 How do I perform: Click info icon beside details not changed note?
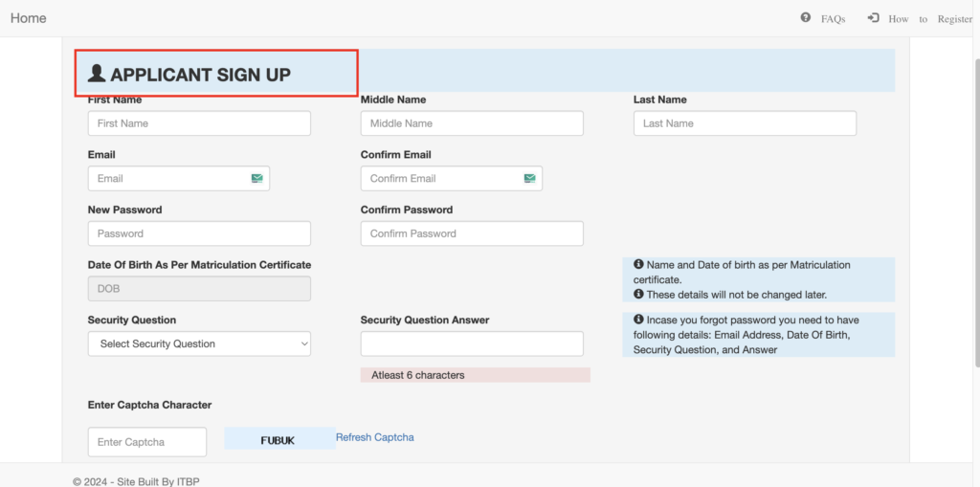click(x=638, y=294)
